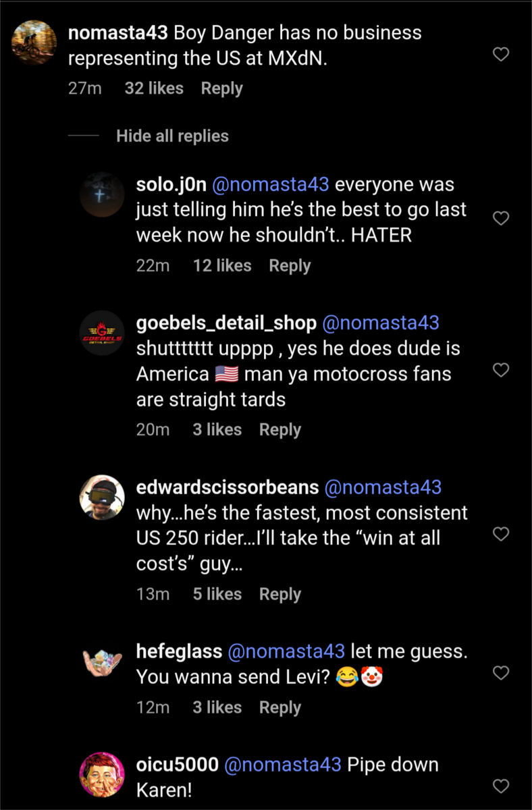532x810 pixels.
Task: View the 12 likes on solo.j0n's reply
Action: (222, 266)
